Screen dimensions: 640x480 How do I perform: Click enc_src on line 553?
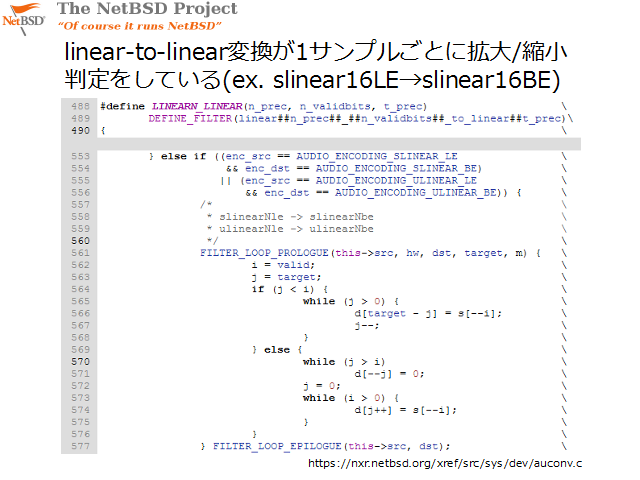tap(248, 156)
